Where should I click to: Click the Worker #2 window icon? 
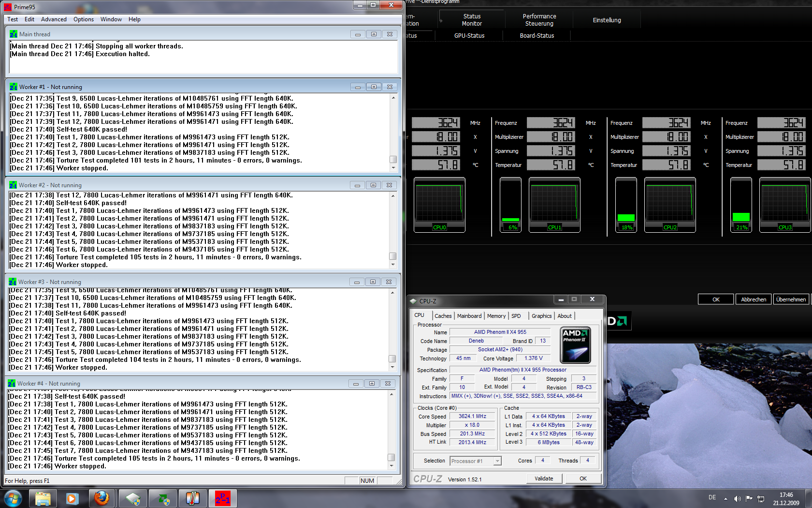click(x=13, y=185)
